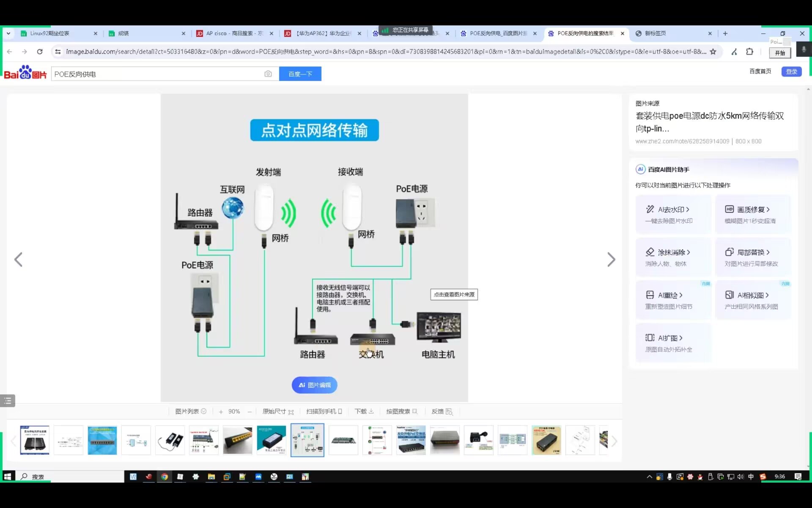Click zoom out minus icon beside 90%

click(250, 411)
